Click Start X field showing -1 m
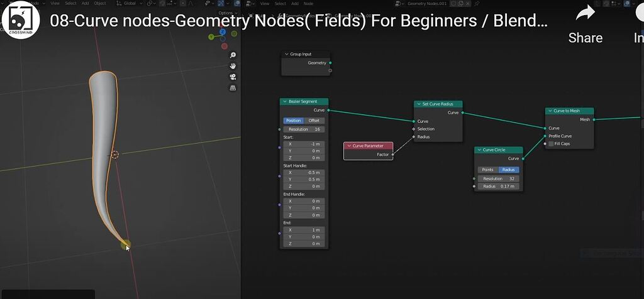Viewport: 644px width, 299px height. [304, 144]
